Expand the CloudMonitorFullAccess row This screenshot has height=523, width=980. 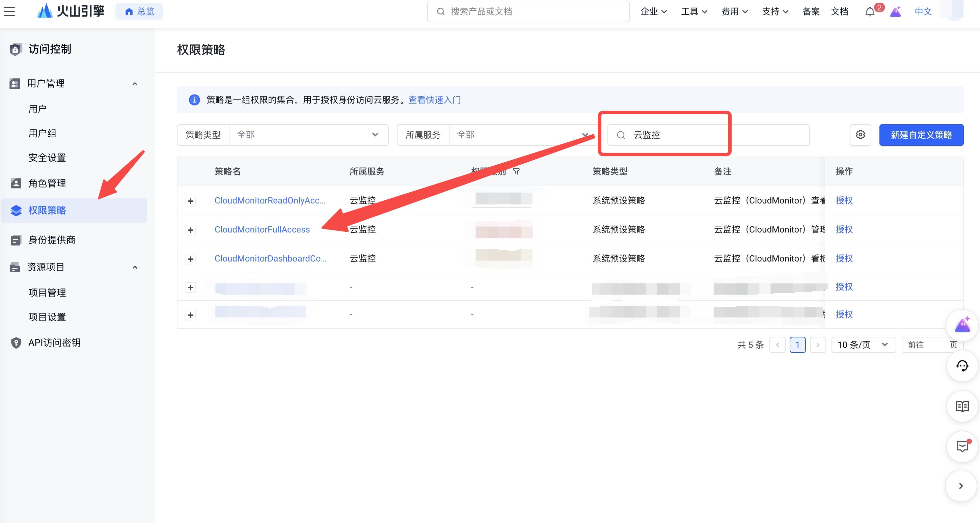[191, 230]
